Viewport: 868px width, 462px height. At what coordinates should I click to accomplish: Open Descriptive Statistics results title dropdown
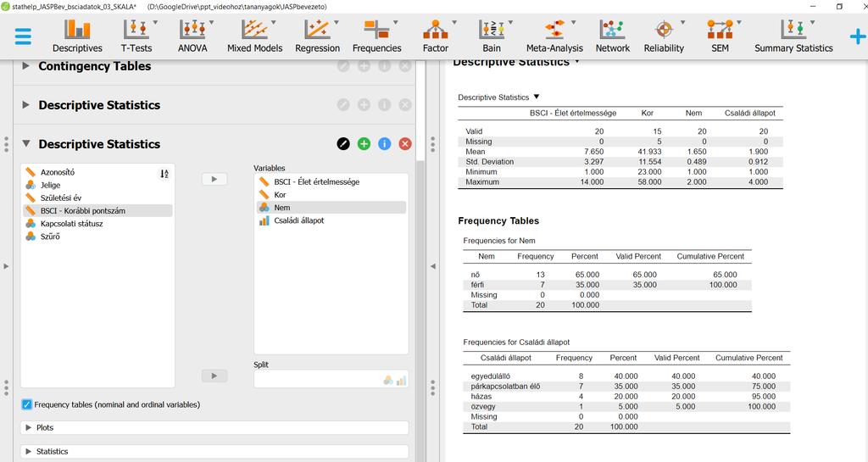click(577, 61)
